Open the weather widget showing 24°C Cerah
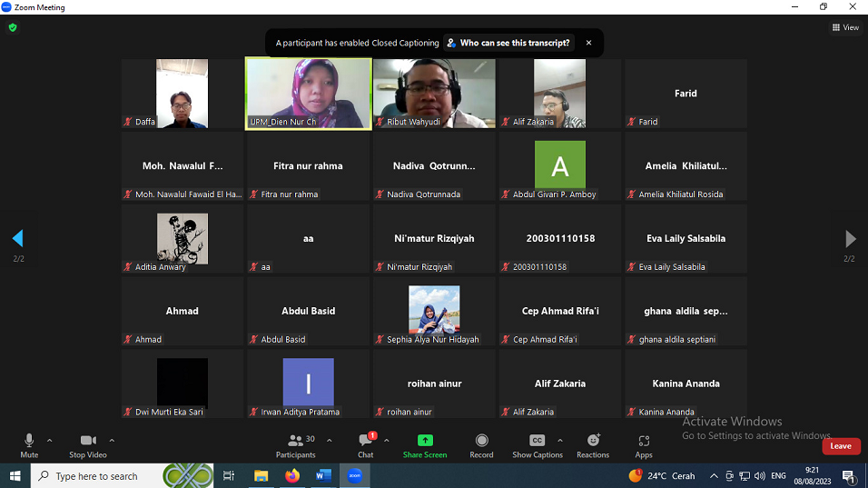868x488 pixels. pyautogui.click(x=662, y=476)
